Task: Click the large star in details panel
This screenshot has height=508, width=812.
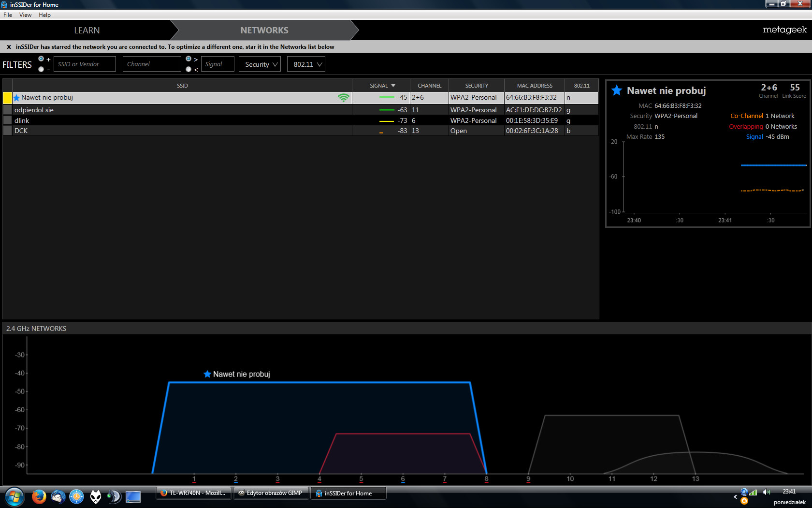Action: (617, 90)
